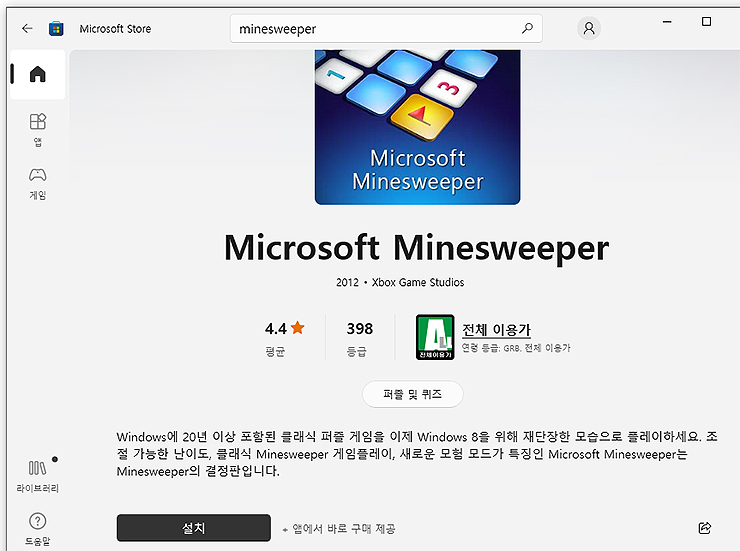Minimize the Microsoft Store window
Image resolution: width=740 pixels, height=551 pixels.
click(667, 22)
